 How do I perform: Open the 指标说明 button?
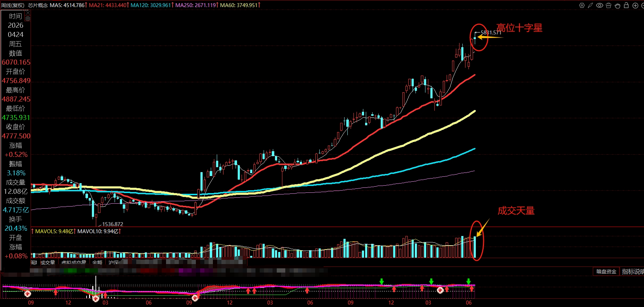coord(632,272)
